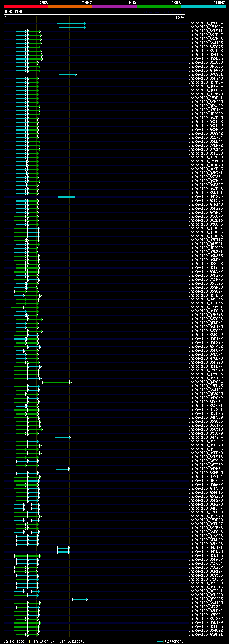The width and height of the screenshot is (229, 644).
Task: Click label UniRef100_B9T364
Action: (x=205, y=177)
